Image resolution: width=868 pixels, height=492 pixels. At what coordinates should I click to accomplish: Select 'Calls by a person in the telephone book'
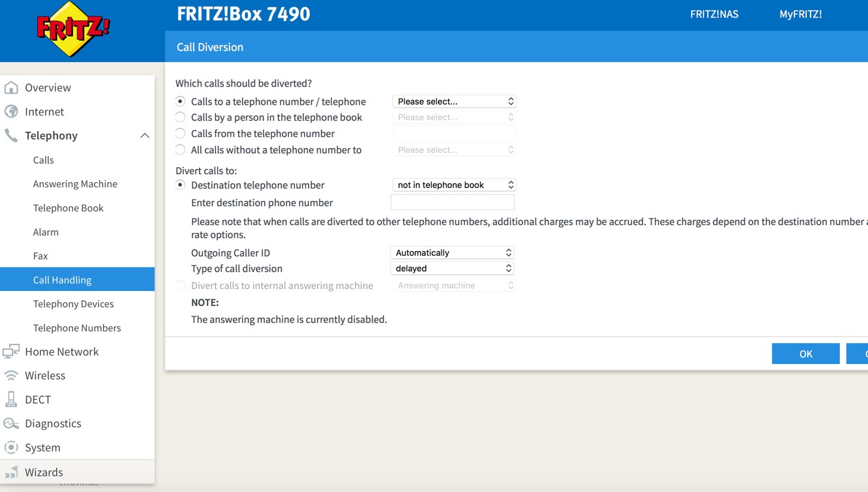[x=181, y=117]
